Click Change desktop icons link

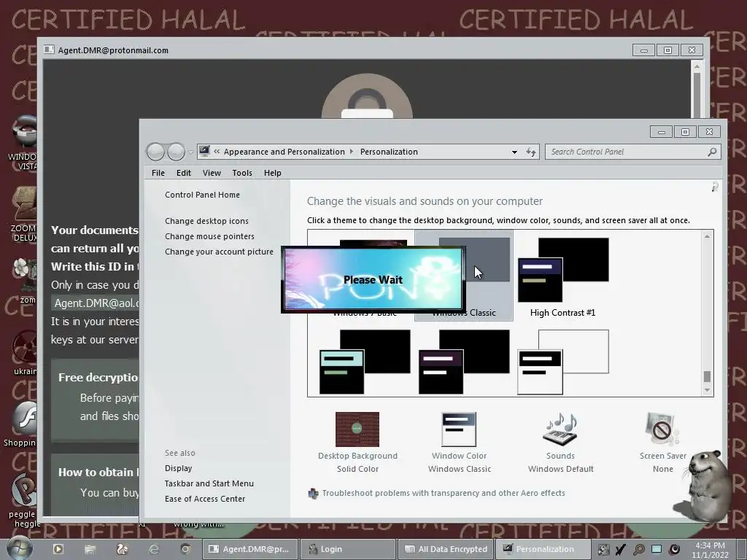coord(206,221)
